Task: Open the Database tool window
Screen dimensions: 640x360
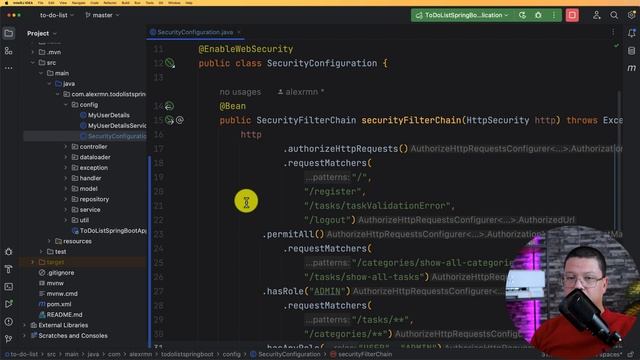Action: point(631,51)
